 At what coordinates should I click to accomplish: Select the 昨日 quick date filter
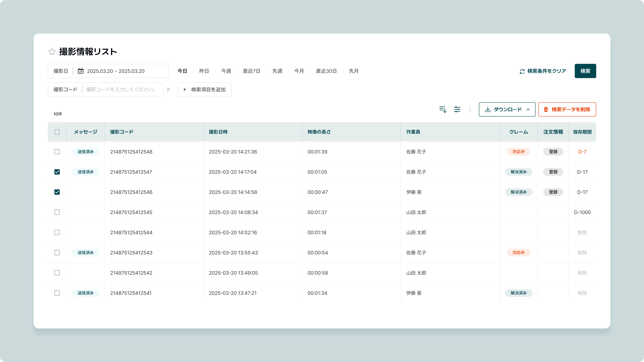pyautogui.click(x=204, y=71)
